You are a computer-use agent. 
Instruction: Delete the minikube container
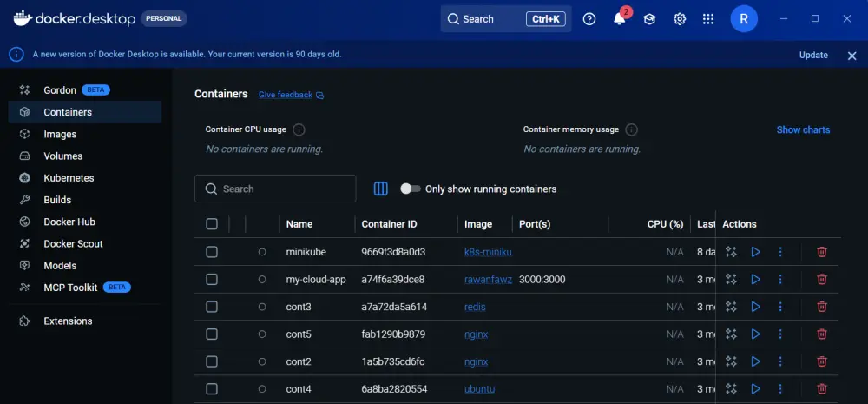[x=822, y=252]
